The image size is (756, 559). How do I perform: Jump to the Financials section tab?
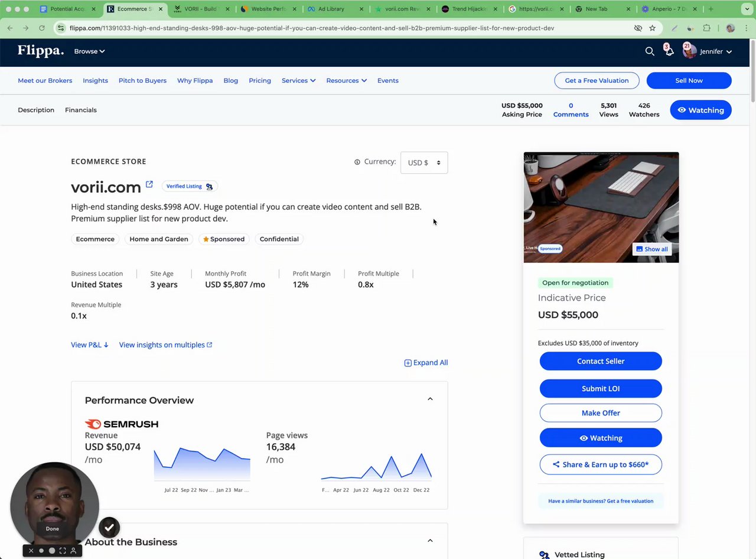[x=81, y=110]
